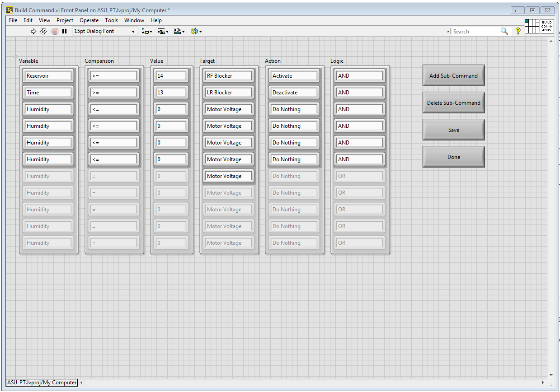The width and height of the screenshot is (560, 392).
Task: Open the Operate menu
Action: point(89,20)
